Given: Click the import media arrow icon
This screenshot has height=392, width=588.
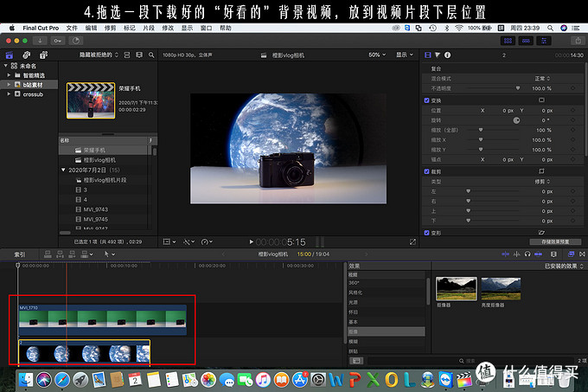Looking at the screenshot, I should [40, 41].
